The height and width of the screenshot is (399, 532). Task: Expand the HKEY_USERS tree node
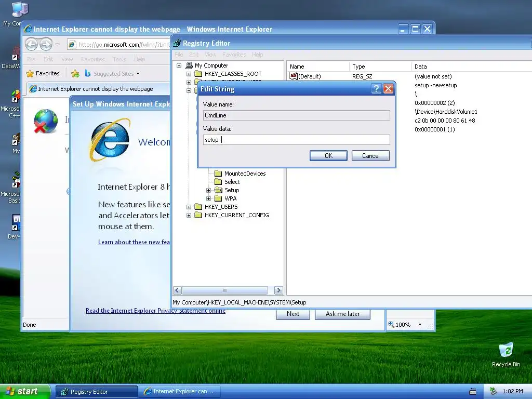[x=189, y=207]
